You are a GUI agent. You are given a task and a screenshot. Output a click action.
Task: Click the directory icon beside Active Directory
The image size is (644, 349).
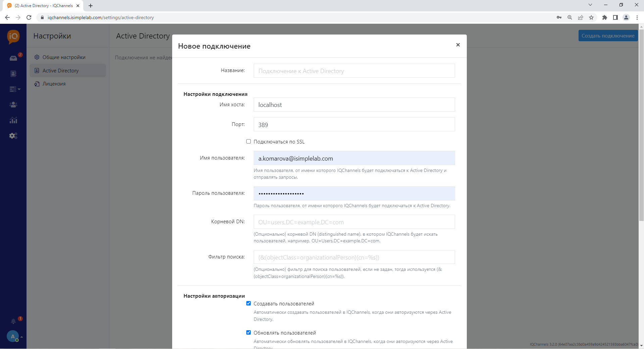pos(37,71)
